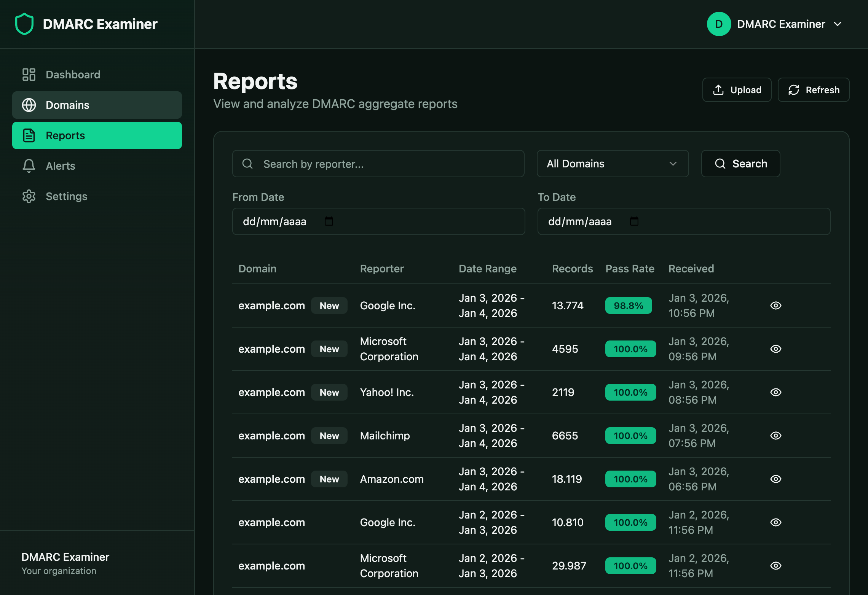Click the 98.8% pass rate badge

point(628,305)
